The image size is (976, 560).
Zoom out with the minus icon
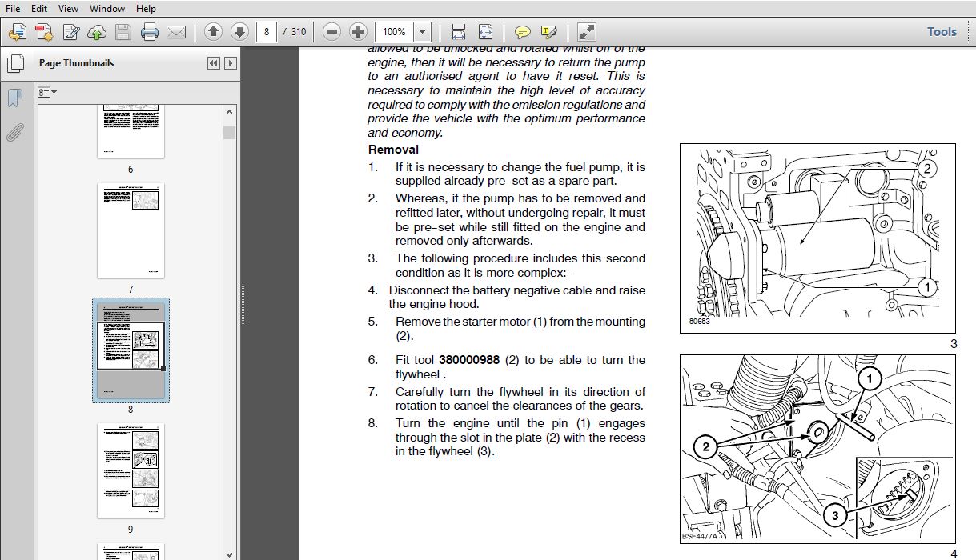click(x=332, y=32)
